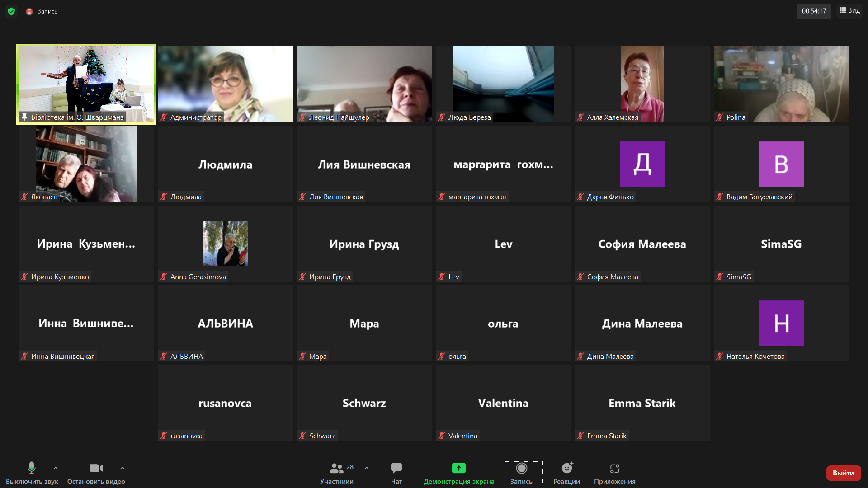Click muted mic icon beside SimaSG
The width and height of the screenshot is (868, 488).
tap(720, 277)
